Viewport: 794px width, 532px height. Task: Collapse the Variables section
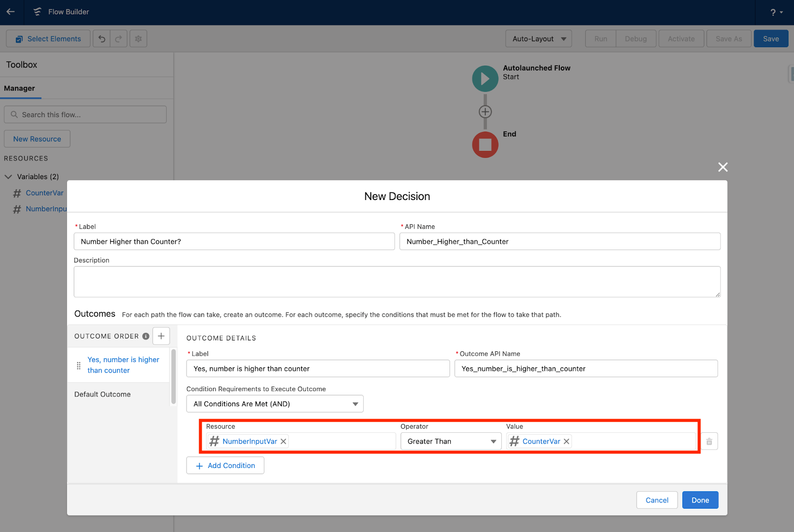tap(8, 176)
